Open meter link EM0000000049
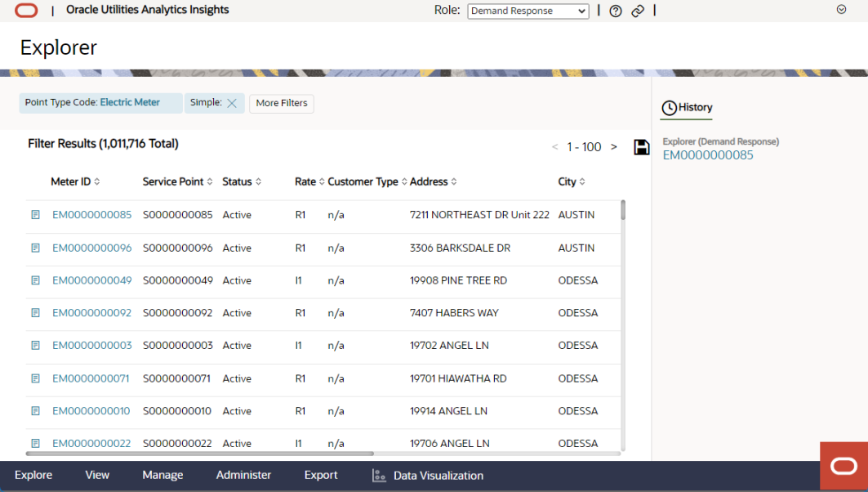The image size is (868, 492). (x=92, y=280)
